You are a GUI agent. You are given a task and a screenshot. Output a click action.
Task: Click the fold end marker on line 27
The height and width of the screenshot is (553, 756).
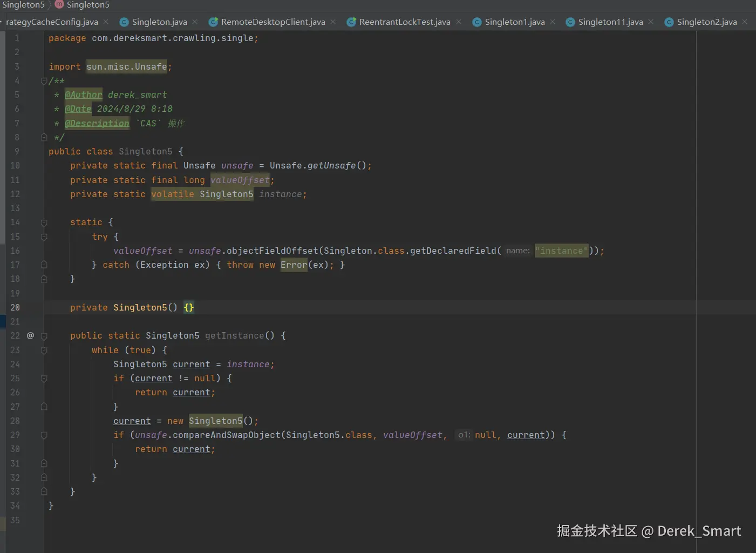(x=44, y=407)
